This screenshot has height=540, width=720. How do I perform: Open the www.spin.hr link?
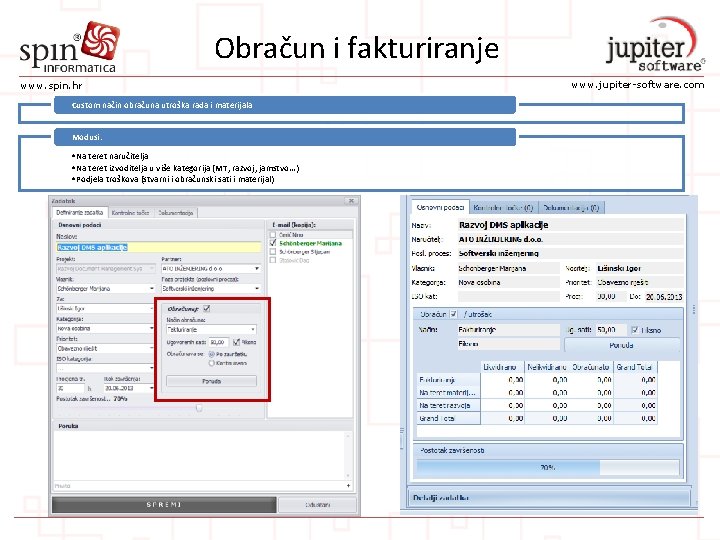click(51, 86)
